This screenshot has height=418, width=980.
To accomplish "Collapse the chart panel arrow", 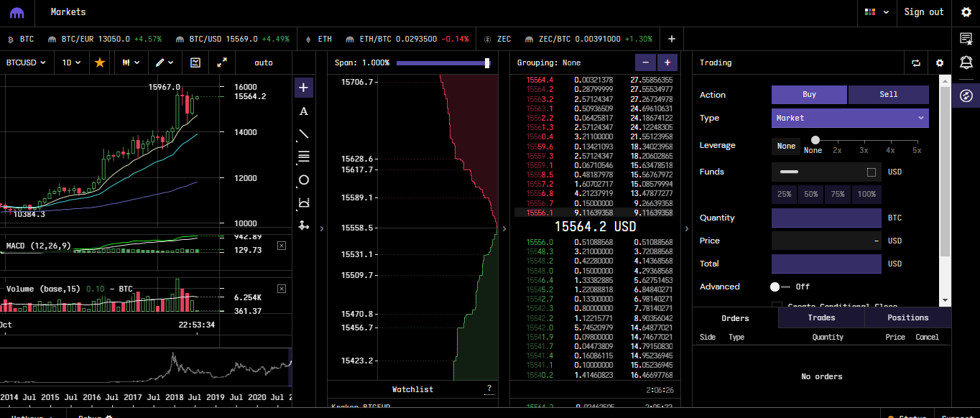I will 321,228.
